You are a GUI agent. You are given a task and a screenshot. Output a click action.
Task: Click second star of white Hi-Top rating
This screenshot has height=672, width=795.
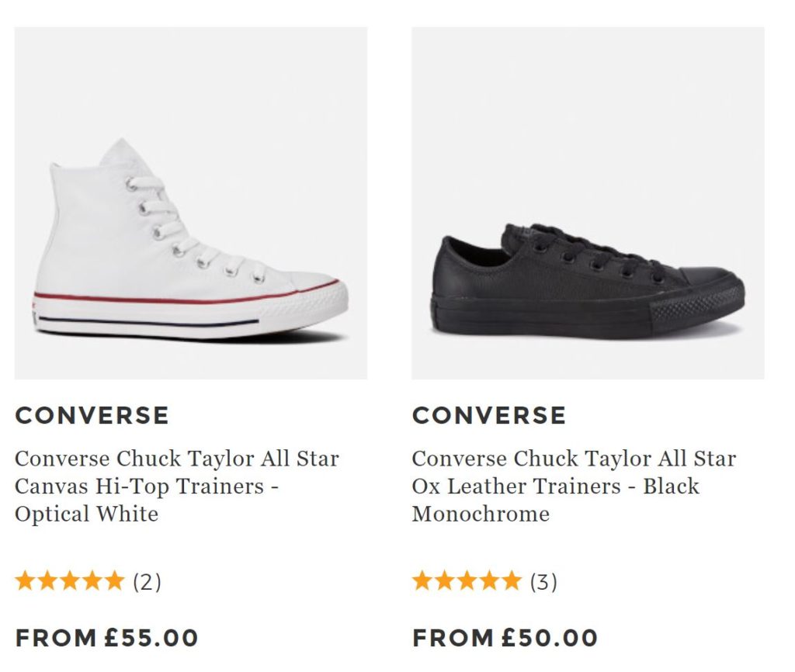(47, 580)
